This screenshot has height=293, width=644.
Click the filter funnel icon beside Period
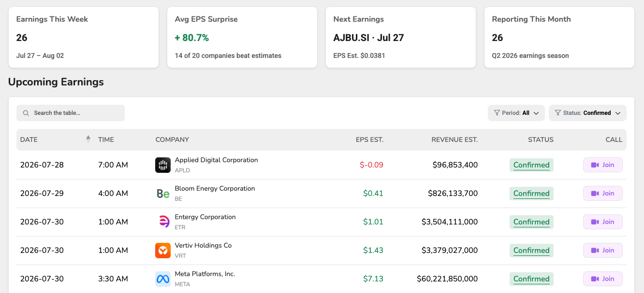[x=497, y=113]
